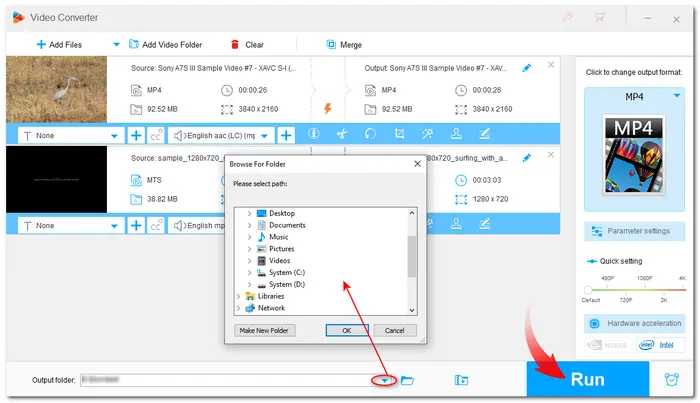Click the heron video thumbnail

pyautogui.click(x=56, y=89)
